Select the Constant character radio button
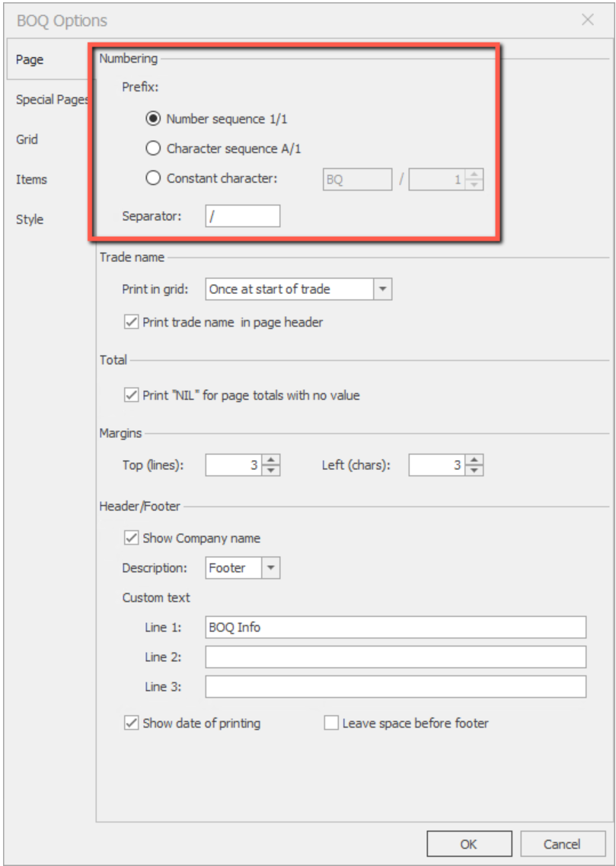Viewport: 616px width, 866px height. click(x=152, y=179)
